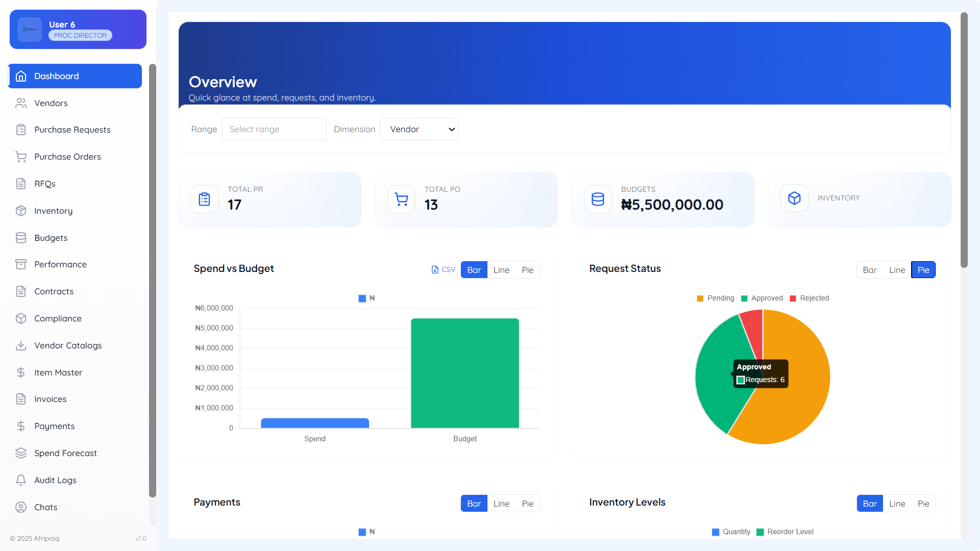Download the Spend vs Budget CSV
The width and height of the screenshot is (980, 551).
(443, 269)
